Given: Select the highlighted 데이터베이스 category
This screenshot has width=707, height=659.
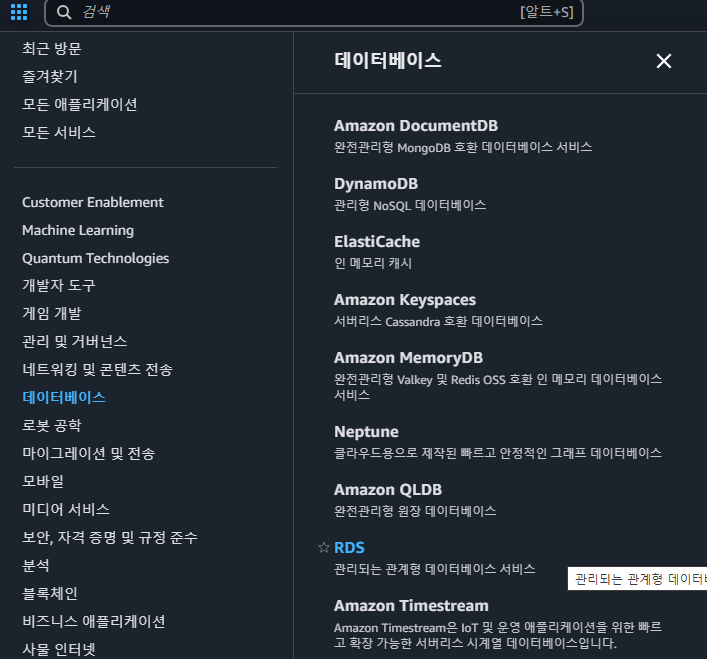Looking at the screenshot, I should click(64, 398).
